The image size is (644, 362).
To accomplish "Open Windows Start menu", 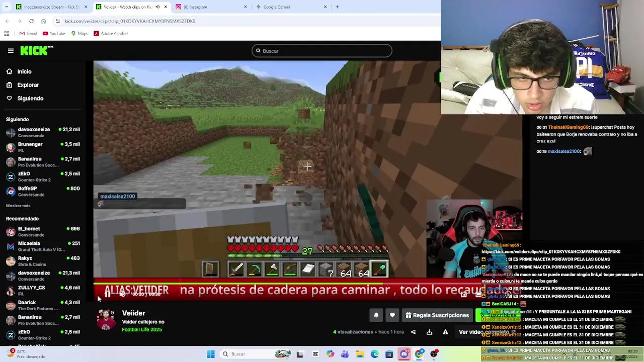I will [211, 354].
